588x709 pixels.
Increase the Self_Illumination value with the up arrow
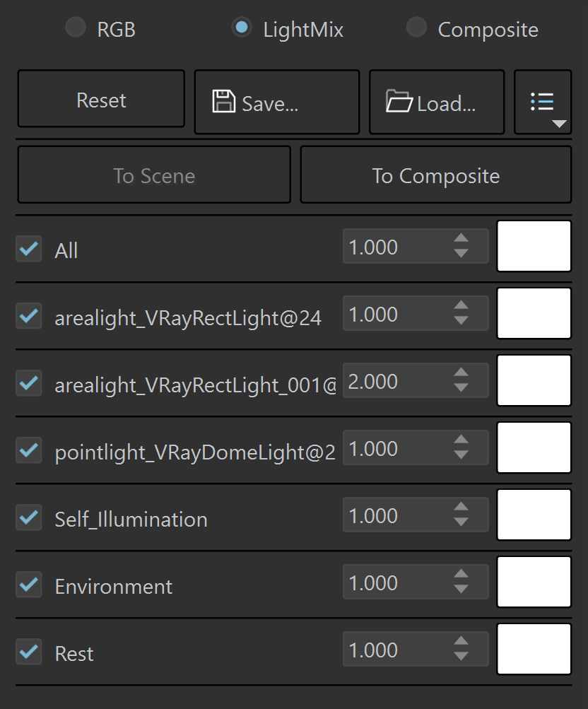click(461, 507)
